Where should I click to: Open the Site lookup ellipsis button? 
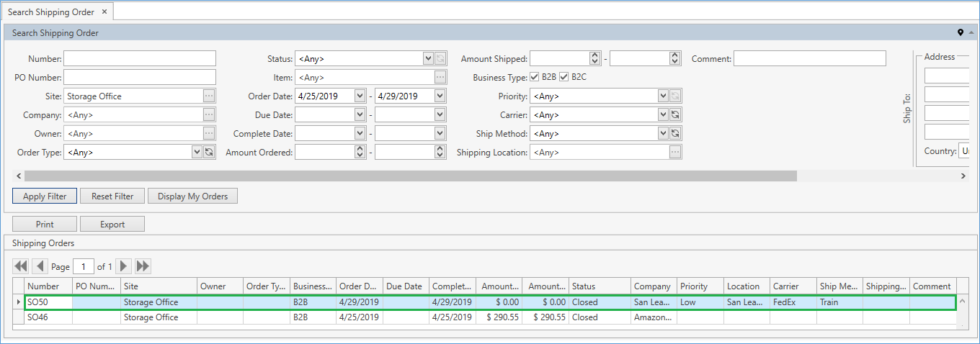coord(209,96)
